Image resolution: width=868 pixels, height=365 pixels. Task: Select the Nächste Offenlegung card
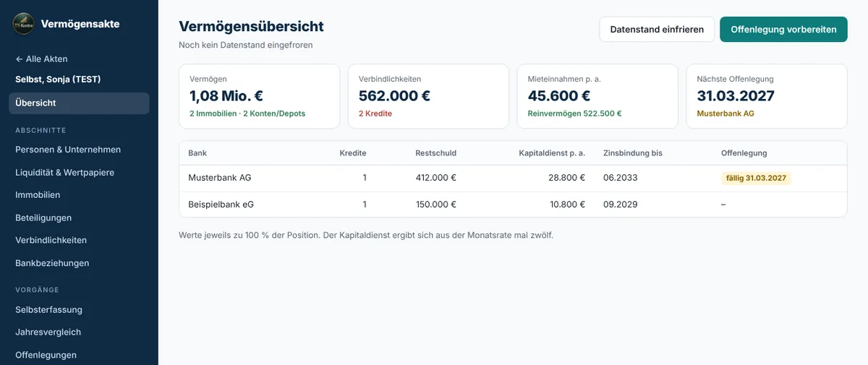(767, 97)
